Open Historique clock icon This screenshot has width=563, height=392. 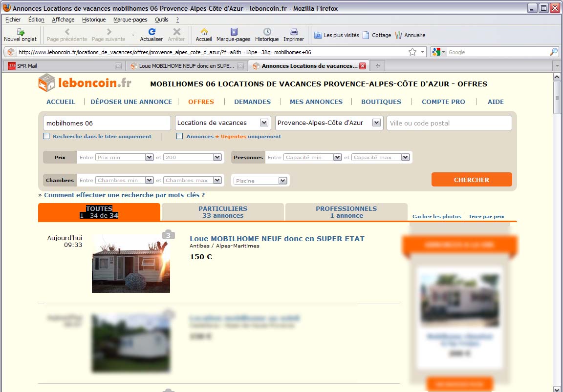267,32
